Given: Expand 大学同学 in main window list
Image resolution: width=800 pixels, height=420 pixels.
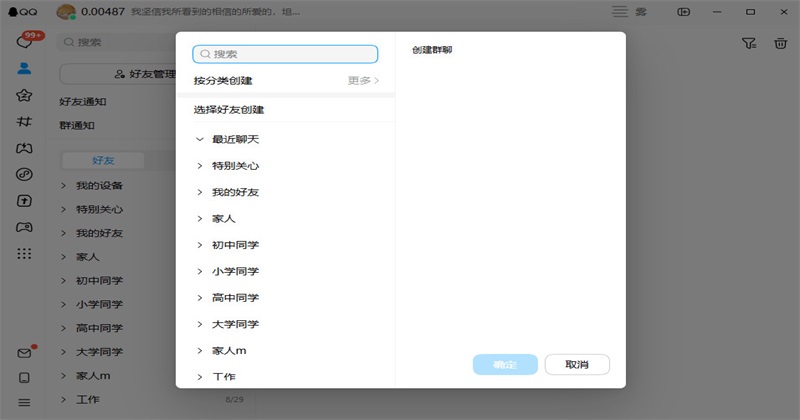Looking at the screenshot, I should 64,352.
